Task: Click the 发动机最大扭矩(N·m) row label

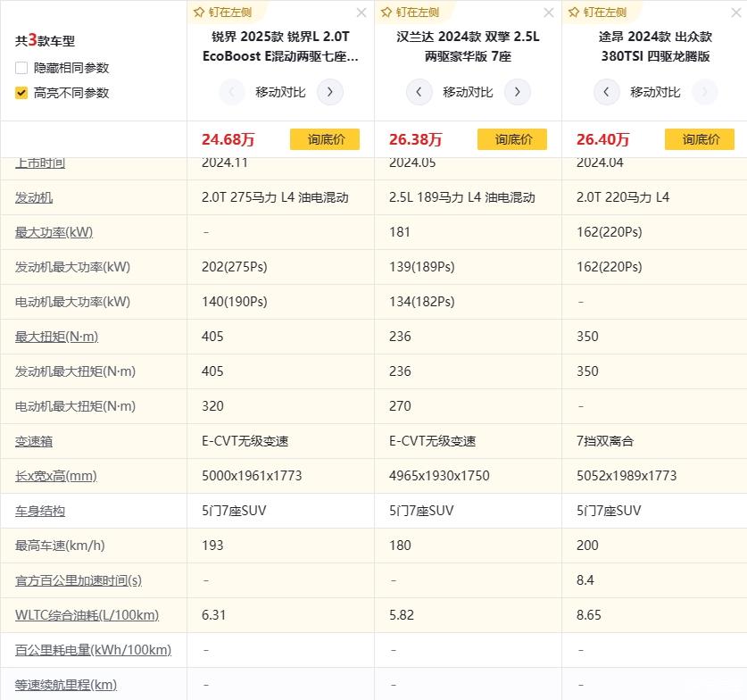Action: pos(75,371)
